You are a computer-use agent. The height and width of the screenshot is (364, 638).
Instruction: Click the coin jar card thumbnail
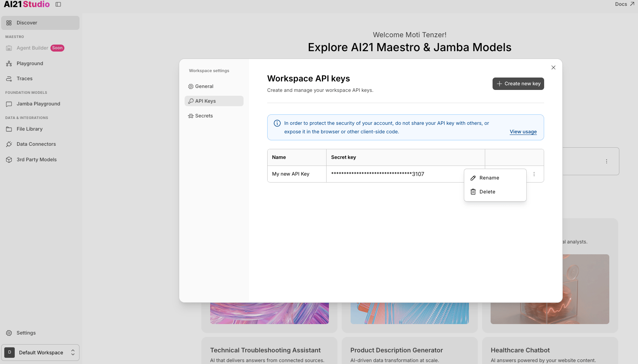[586, 289]
